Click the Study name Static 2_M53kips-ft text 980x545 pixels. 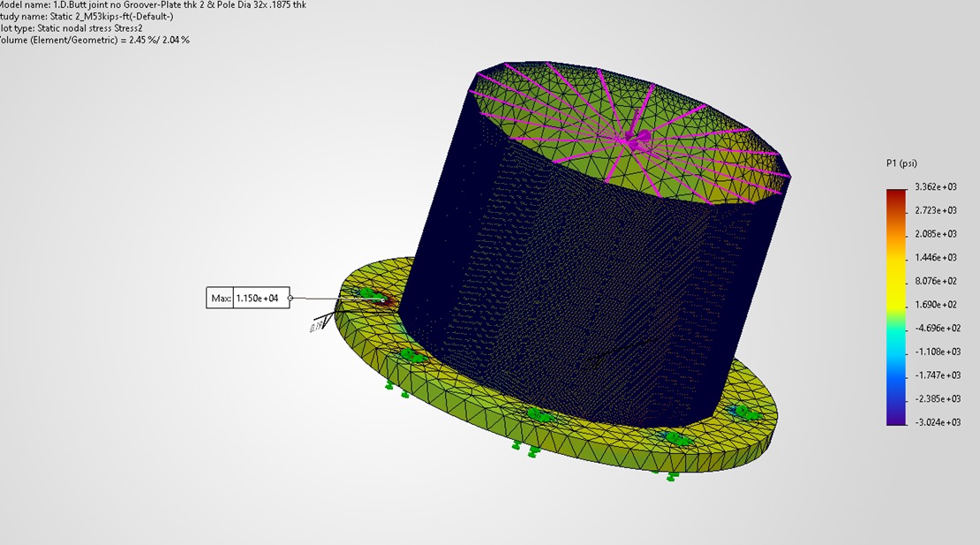[87, 17]
